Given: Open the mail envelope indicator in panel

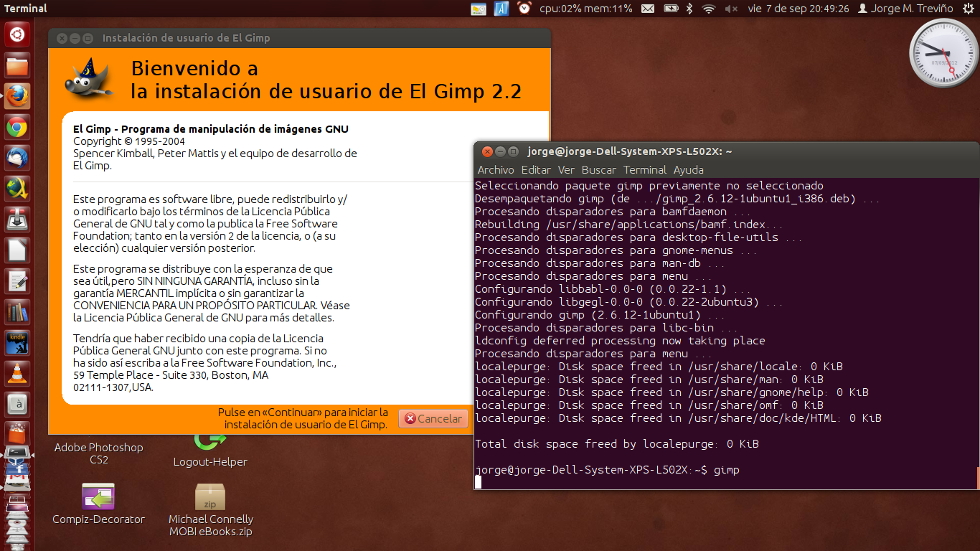Looking at the screenshot, I should [648, 9].
